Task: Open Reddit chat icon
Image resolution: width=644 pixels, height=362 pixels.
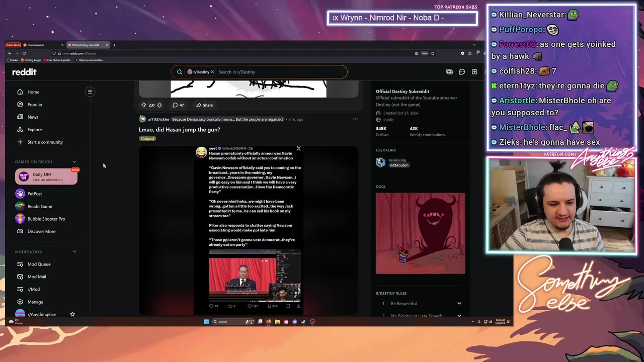Action: (x=462, y=72)
